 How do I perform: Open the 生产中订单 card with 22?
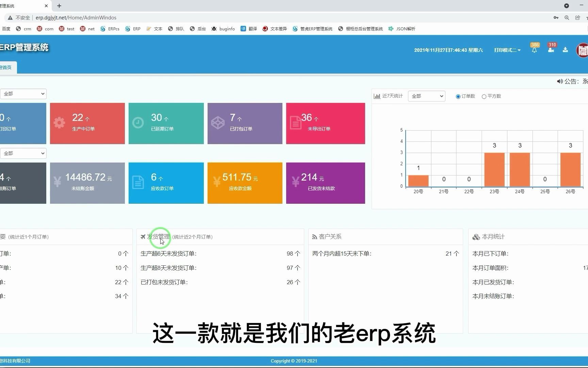[x=87, y=123]
